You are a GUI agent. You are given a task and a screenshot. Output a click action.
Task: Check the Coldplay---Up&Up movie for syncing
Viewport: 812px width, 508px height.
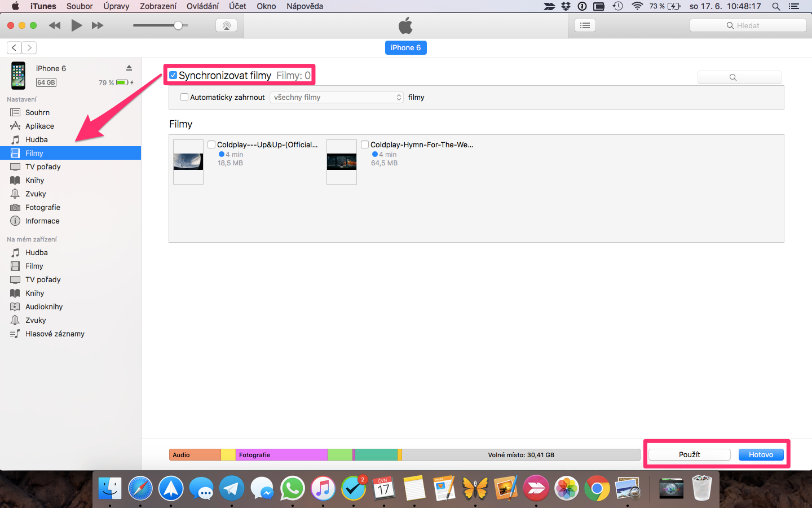tap(211, 144)
